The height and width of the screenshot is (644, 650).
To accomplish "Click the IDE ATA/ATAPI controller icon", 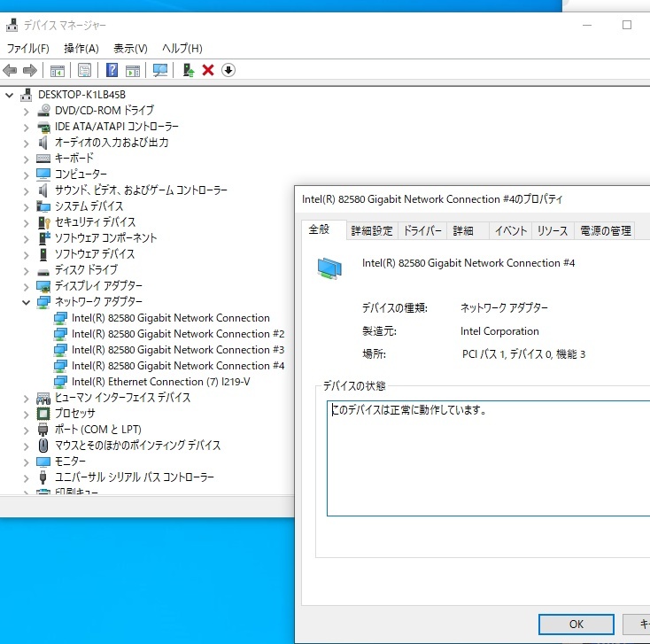I will [x=43, y=127].
